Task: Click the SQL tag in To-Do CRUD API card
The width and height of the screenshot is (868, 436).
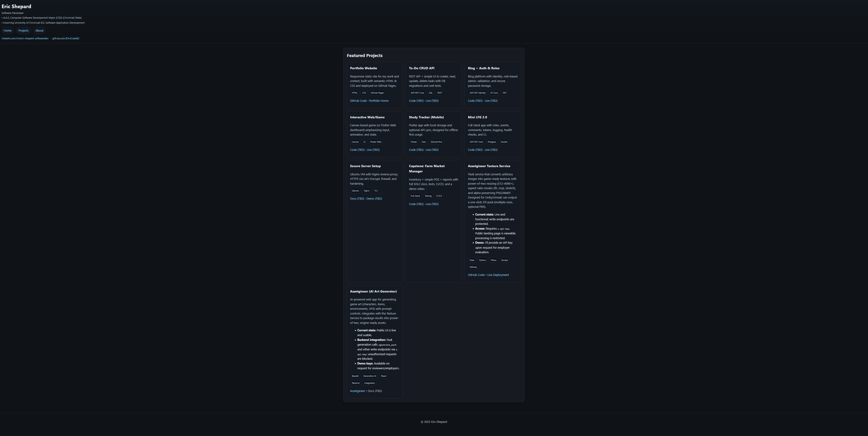Action: click(431, 93)
